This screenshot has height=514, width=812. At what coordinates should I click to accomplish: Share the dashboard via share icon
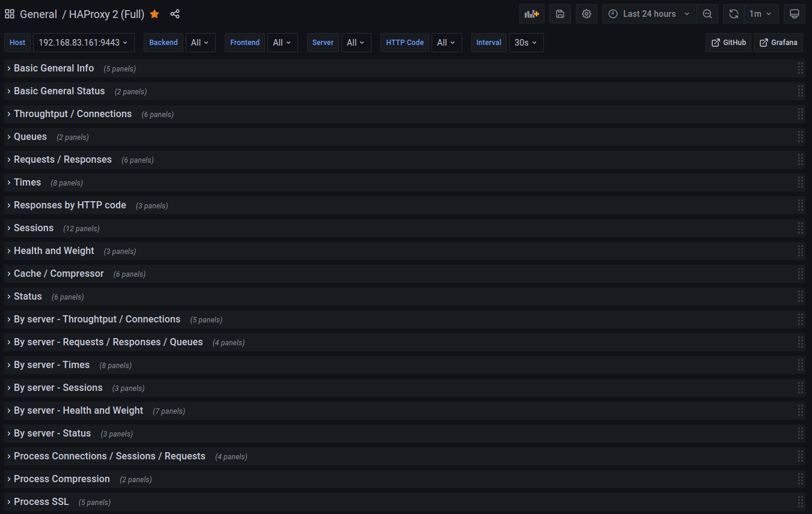click(x=175, y=14)
